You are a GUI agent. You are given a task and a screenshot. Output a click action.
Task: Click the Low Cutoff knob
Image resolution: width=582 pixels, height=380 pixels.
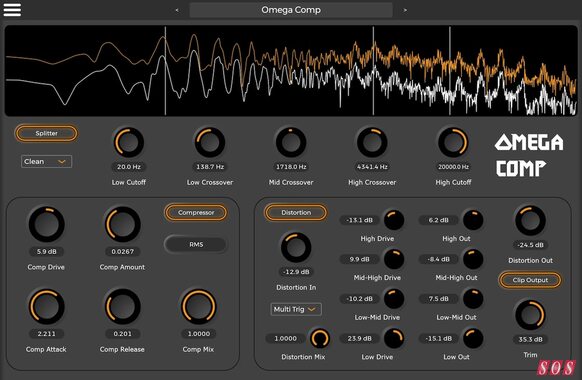pos(128,142)
